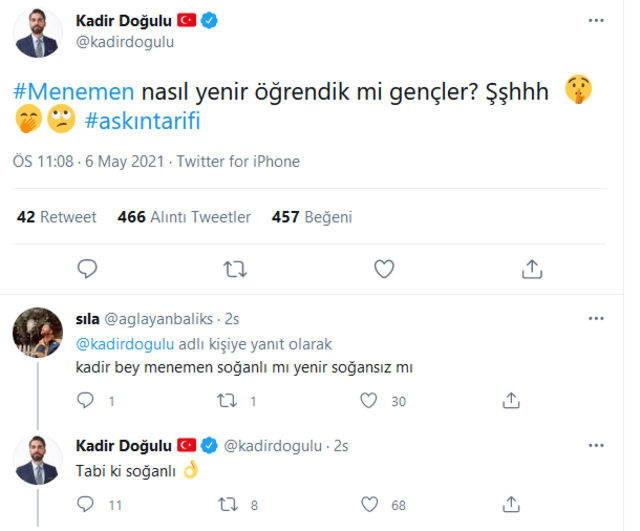640x531 pixels.
Task: Open more options on main tweet
Action: 596,20
